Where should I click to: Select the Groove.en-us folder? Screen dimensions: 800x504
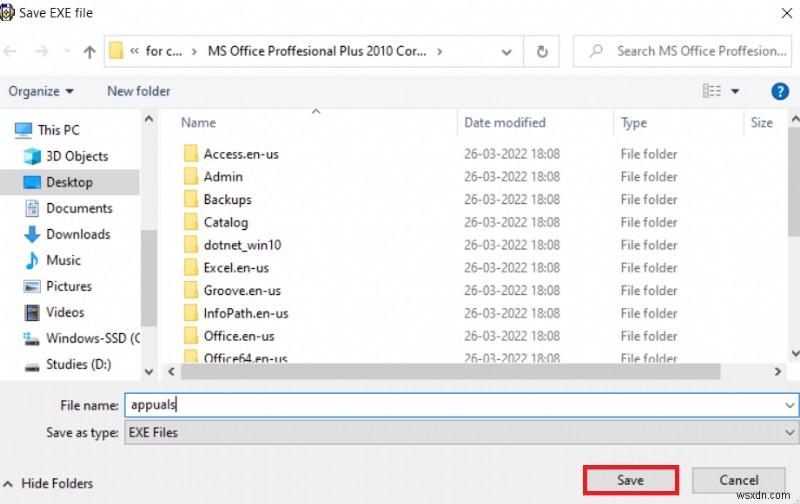[242, 291]
